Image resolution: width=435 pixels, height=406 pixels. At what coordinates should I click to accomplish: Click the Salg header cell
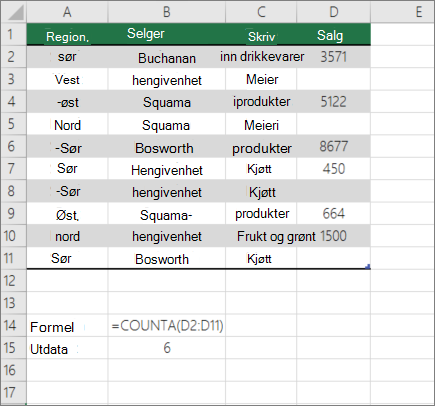tap(333, 34)
